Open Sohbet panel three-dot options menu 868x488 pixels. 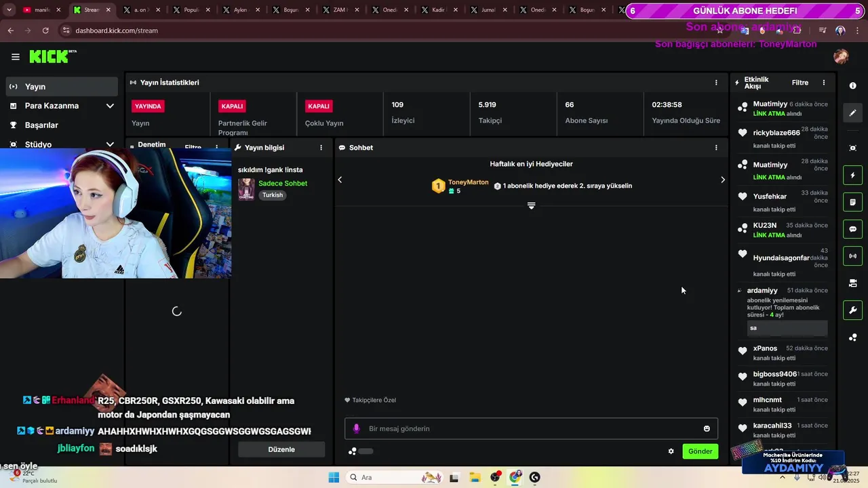[x=716, y=148]
